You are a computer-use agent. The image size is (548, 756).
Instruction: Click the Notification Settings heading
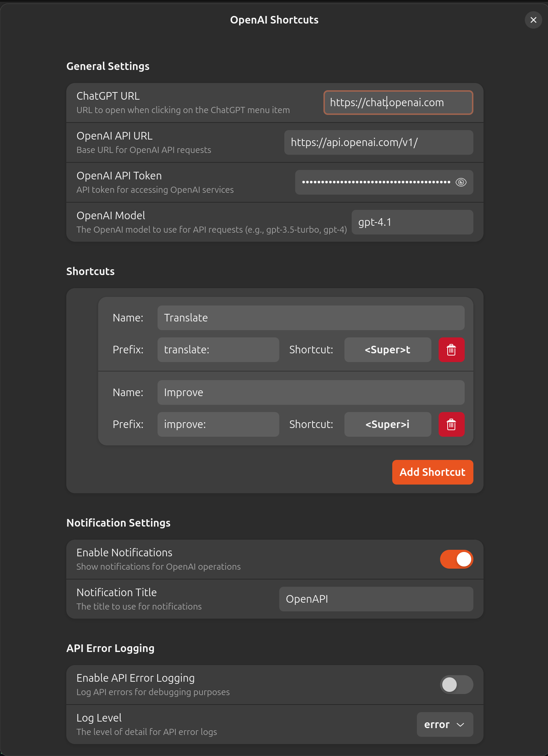[x=118, y=523]
